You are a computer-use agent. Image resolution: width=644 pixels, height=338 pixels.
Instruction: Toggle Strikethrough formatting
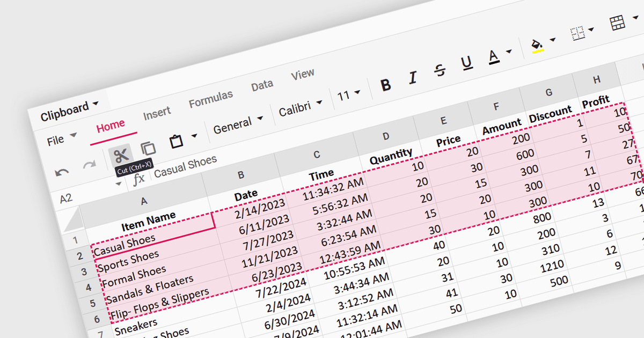(440, 70)
